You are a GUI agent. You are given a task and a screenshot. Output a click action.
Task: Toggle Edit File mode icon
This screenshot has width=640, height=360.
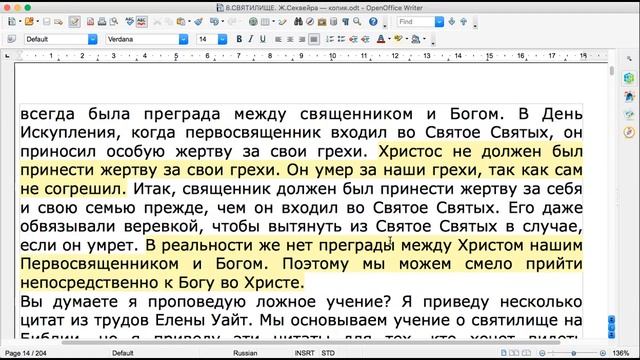coord(74,22)
